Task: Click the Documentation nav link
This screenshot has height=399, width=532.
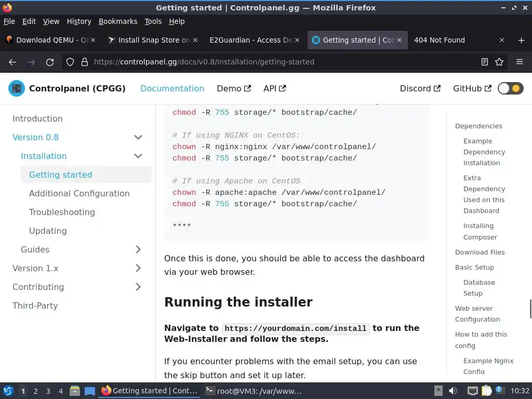Action: [172, 88]
